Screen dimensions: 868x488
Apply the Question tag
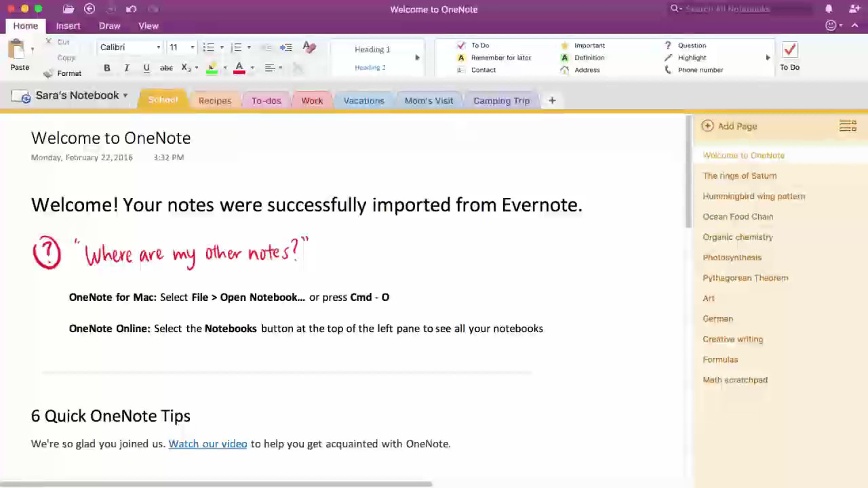685,45
